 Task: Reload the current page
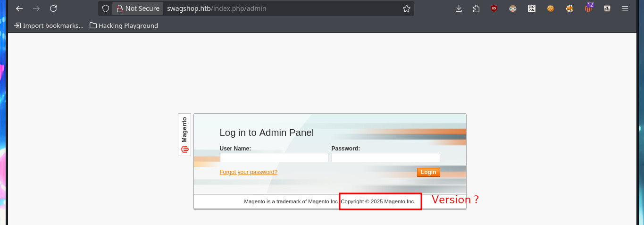click(53, 8)
